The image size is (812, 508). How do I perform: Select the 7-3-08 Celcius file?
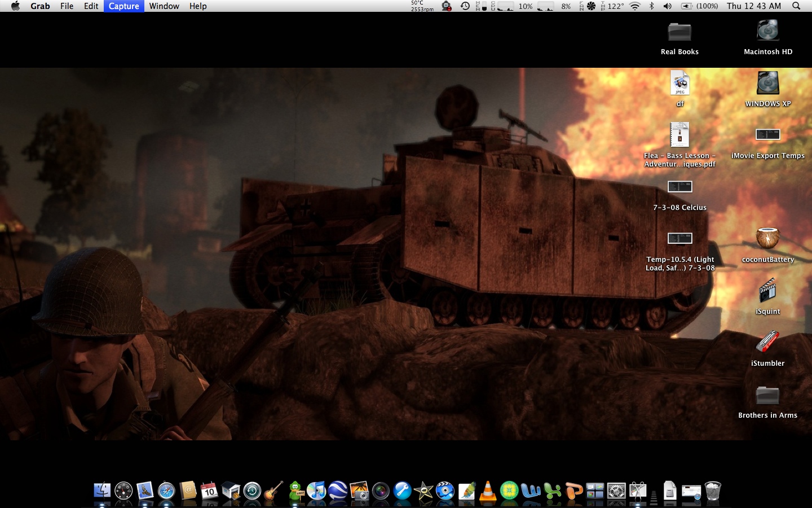click(x=679, y=195)
